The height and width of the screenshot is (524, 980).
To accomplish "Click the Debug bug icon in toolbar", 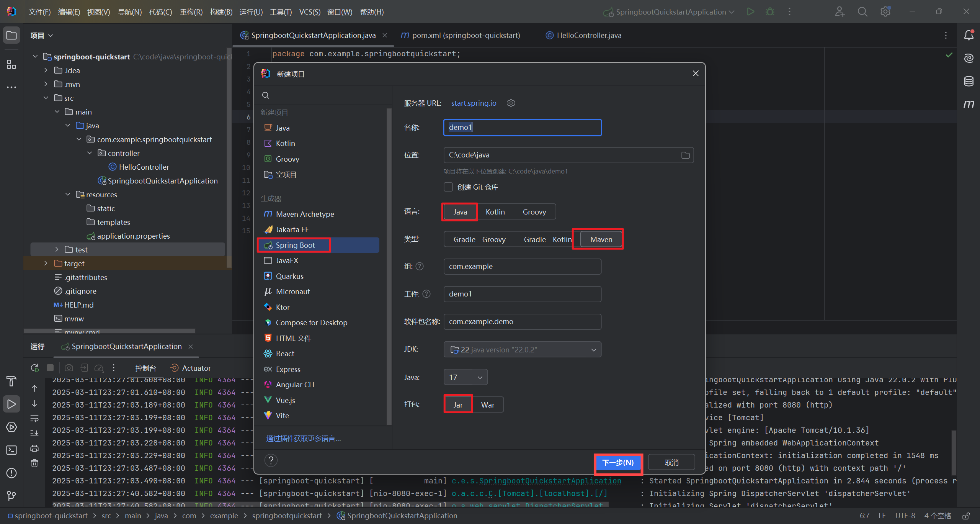I will pos(770,12).
